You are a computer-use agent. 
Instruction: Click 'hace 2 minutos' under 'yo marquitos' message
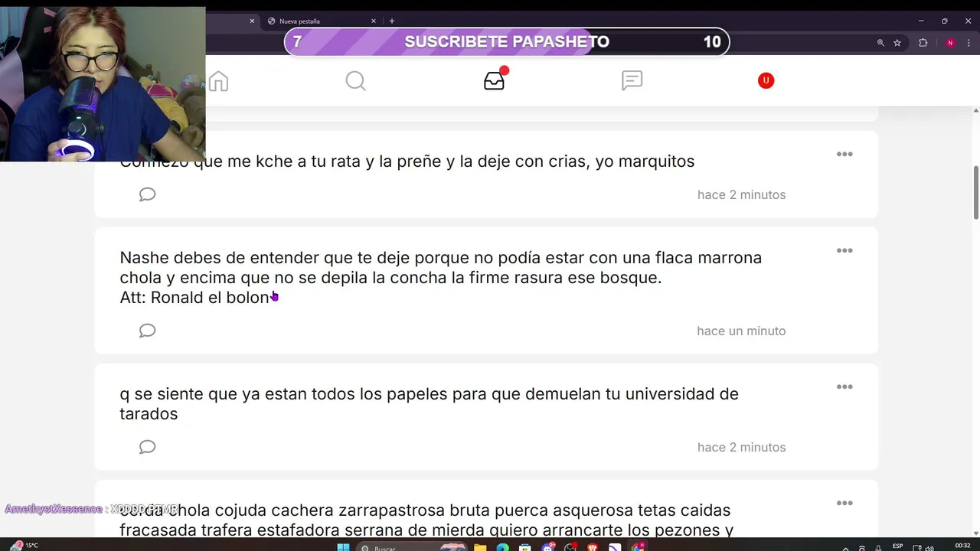pyautogui.click(x=741, y=194)
